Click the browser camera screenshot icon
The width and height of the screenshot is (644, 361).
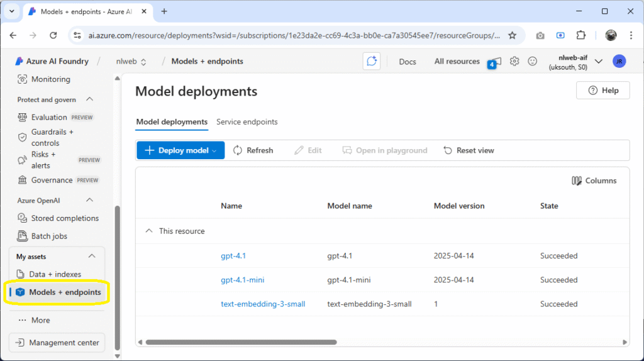(540, 36)
